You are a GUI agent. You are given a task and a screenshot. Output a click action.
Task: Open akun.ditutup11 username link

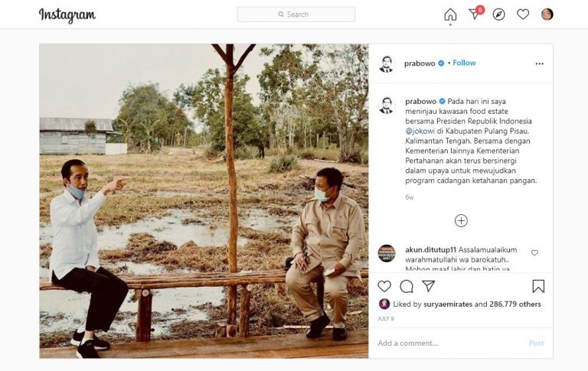431,250
